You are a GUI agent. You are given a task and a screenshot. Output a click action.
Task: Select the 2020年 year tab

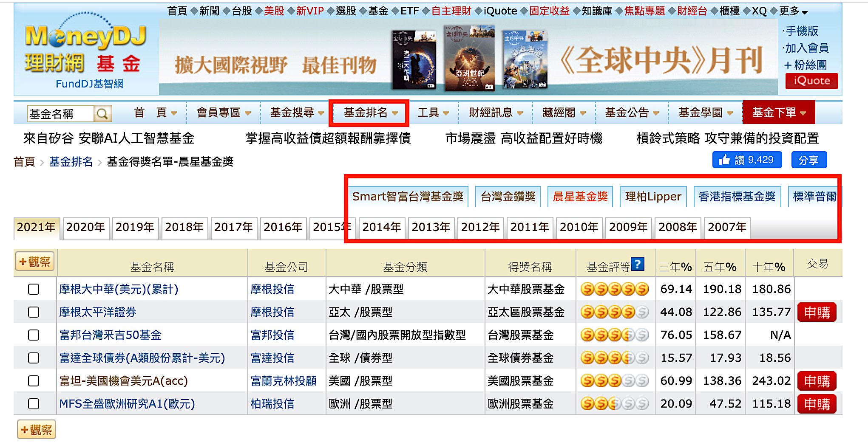pos(85,228)
